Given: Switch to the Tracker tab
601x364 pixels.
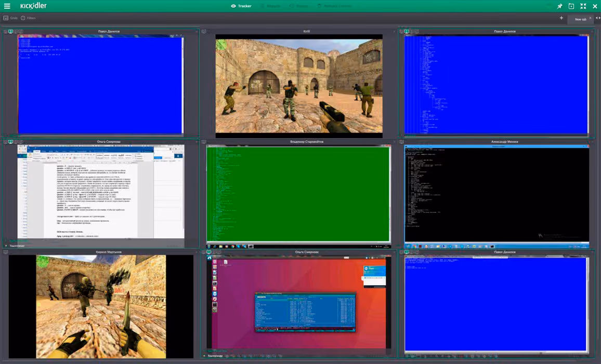Looking at the screenshot, I should (x=241, y=6).
